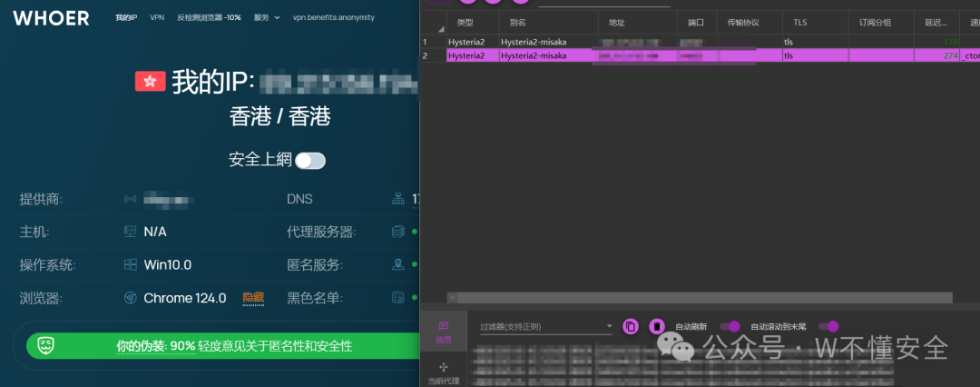This screenshot has height=387, width=980.
Task: Sort by the 类型 column header
Action: pyautogui.click(x=473, y=23)
